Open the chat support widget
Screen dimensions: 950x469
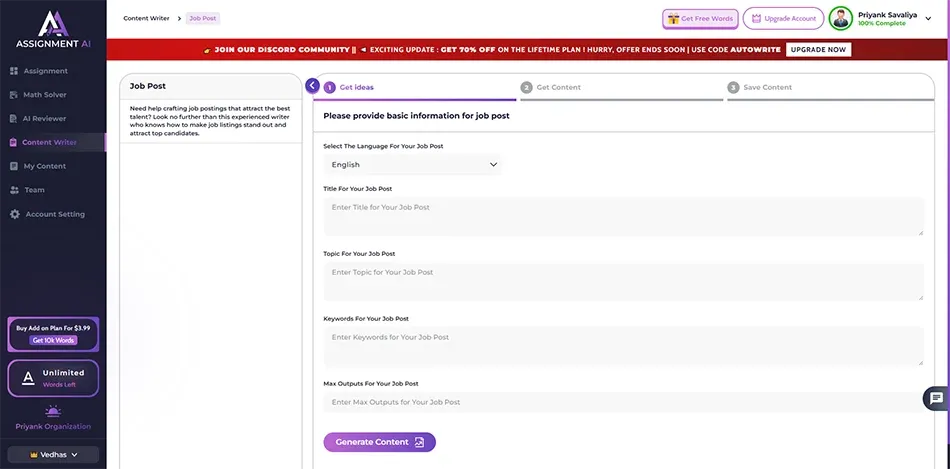click(936, 398)
